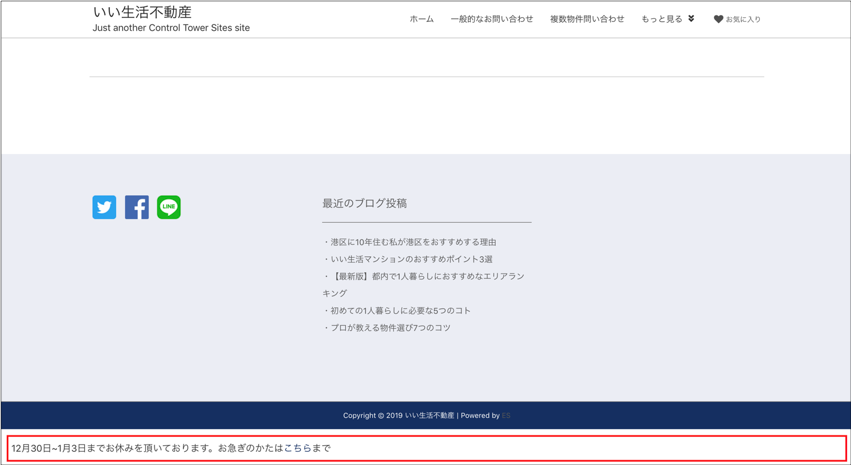Open いい生活マンションのおすすめポイント3選 post
The image size is (851, 465).
(411, 259)
